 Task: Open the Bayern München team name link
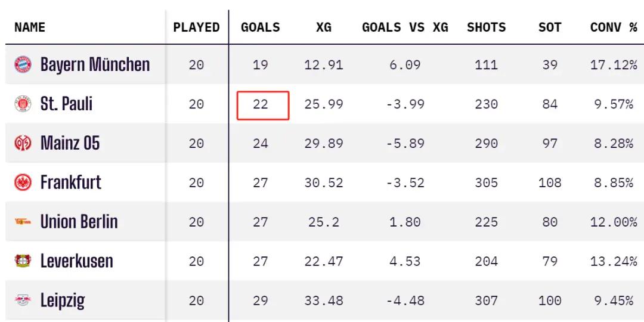pos(95,65)
